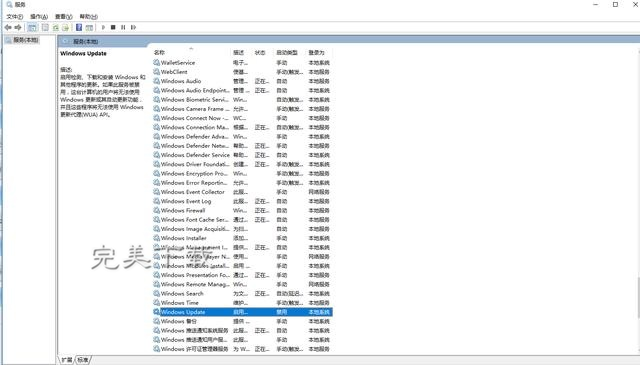This screenshot has width=640, height=365.
Task: Click the Back arrow in the toolbar
Action: tap(8, 27)
